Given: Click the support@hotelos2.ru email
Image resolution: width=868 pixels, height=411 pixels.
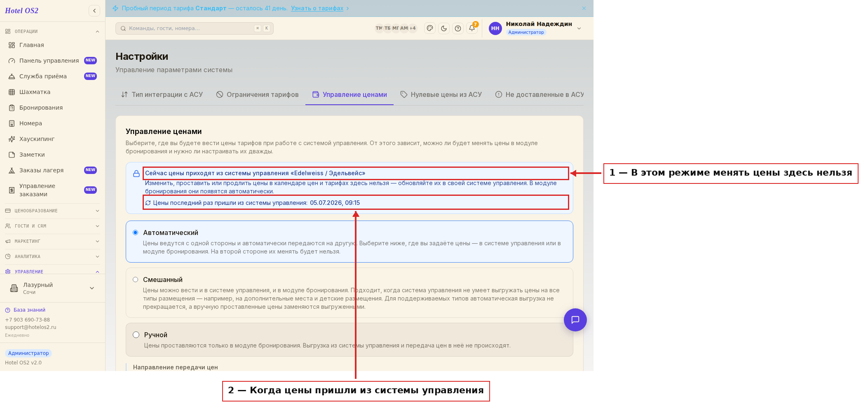Looking at the screenshot, I should click(30, 327).
